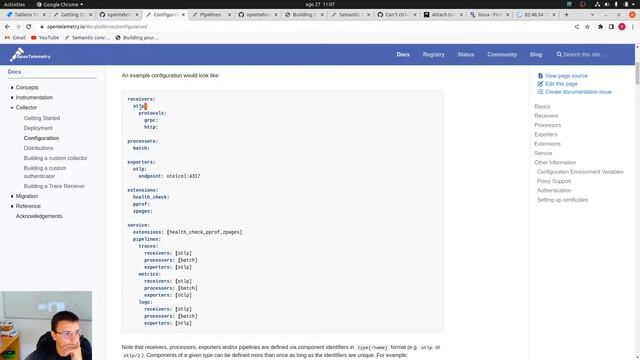Open Getting Started in the sidebar
This screenshot has height=360, width=640.
click(x=42, y=118)
